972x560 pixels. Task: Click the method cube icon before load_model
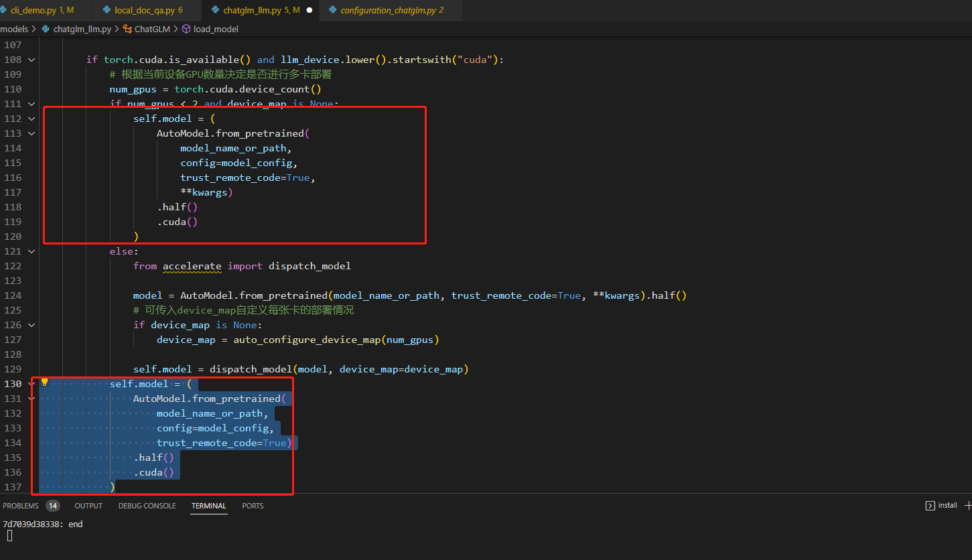click(x=186, y=29)
